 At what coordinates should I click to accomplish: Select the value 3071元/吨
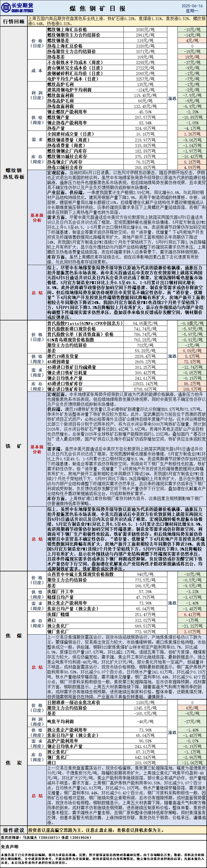click(145, 51)
